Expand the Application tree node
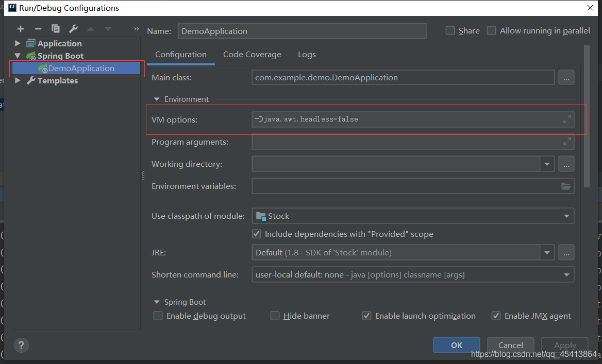Viewport: 602px width, 364px height. [18, 43]
